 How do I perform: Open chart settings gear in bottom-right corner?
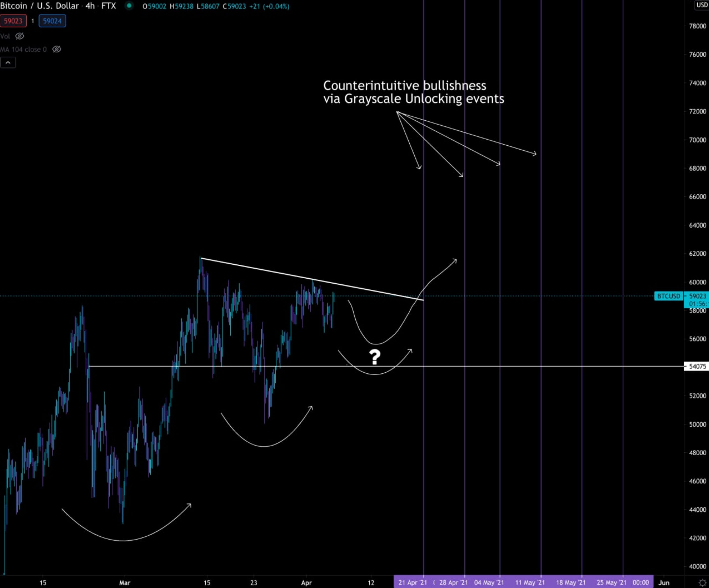tap(703, 583)
